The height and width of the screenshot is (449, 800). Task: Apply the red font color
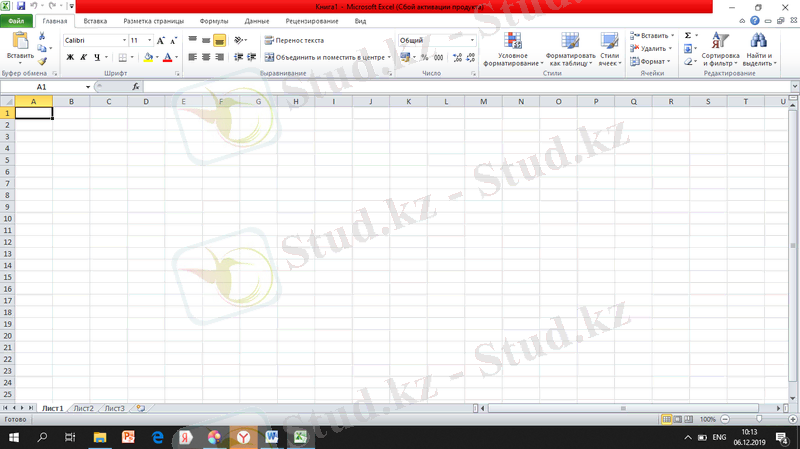(x=167, y=57)
